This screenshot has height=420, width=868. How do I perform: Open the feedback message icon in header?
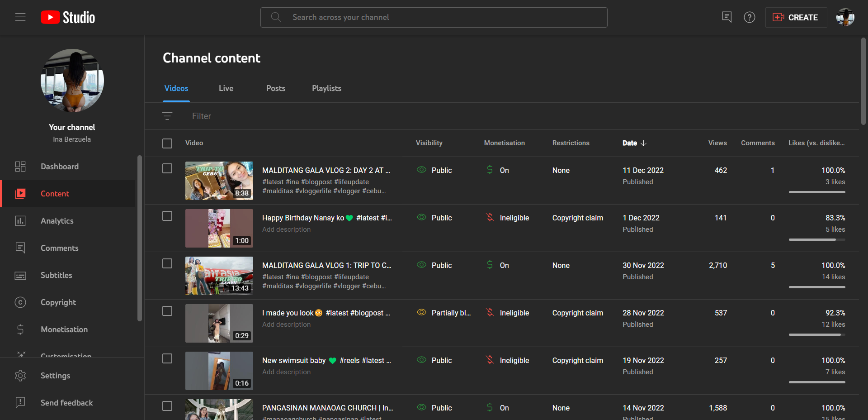726,17
